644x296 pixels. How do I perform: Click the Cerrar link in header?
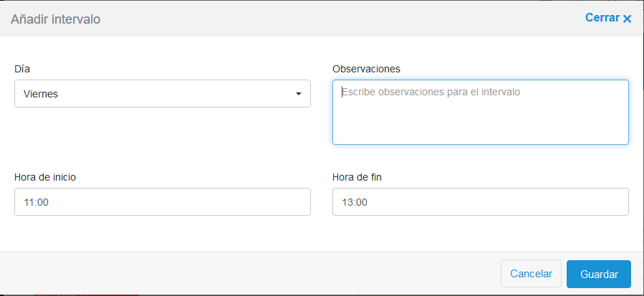click(602, 18)
